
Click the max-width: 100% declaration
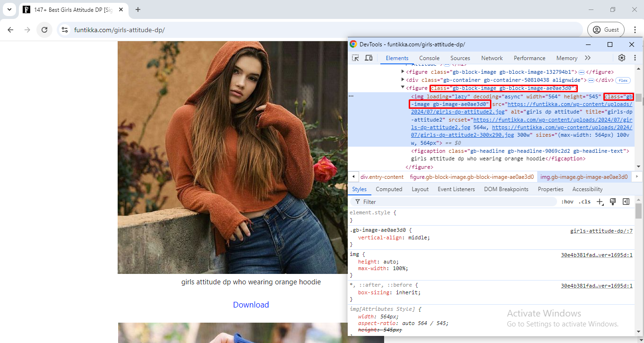coord(383,268)
